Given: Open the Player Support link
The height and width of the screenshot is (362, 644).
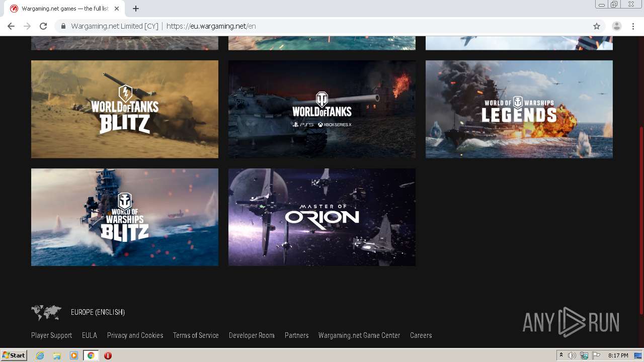Looking at the screenshot, I should tap(51, 335).
